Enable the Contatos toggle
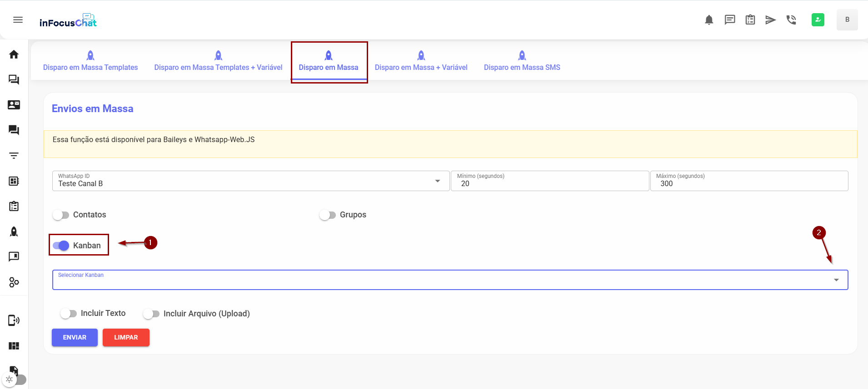868x389 pixels. coord(61,215)
